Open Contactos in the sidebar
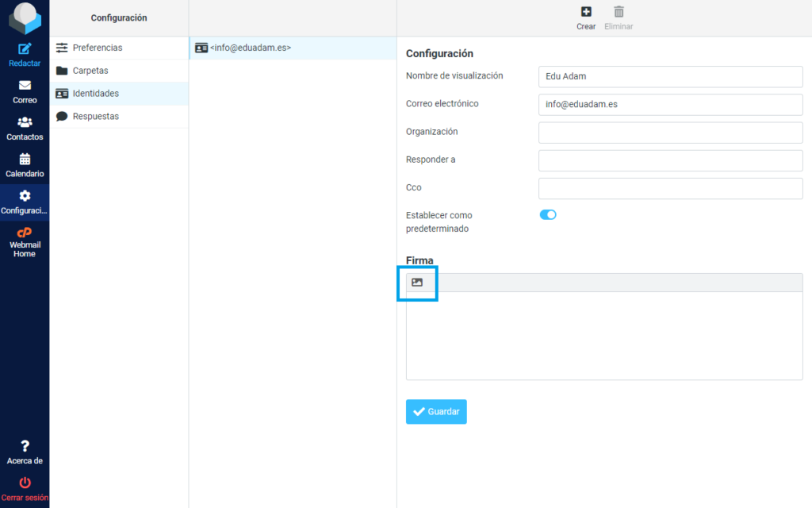The image size is (812, 508). click(25, 122)
